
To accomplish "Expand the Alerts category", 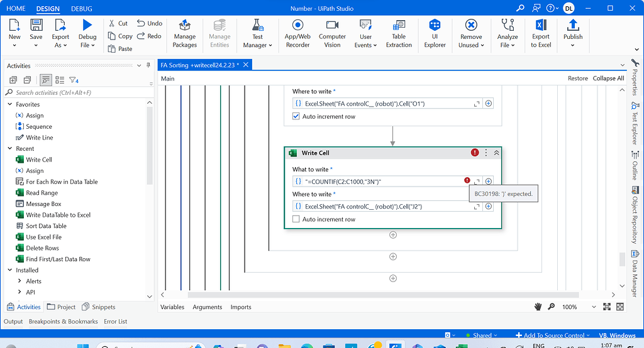I will point(19,281).
